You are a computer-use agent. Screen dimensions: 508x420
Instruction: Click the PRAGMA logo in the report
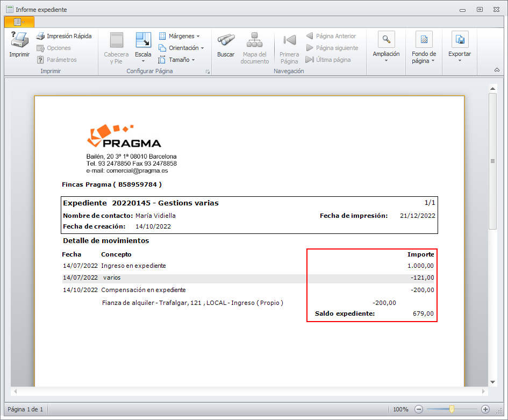[x=124, y=136]
